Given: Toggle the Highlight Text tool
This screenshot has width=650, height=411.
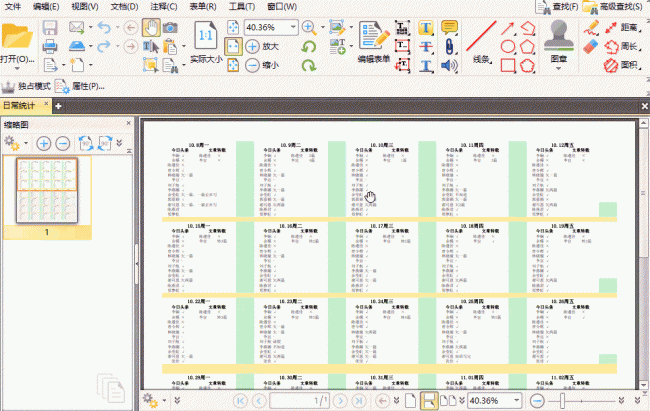Looking at the screenshot, I should [426, 28].
